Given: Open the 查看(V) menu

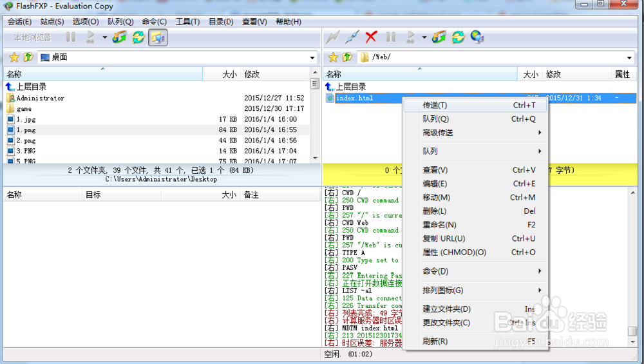Looking at the screenshot, I should pyautogui.click(x=254, y=22).
